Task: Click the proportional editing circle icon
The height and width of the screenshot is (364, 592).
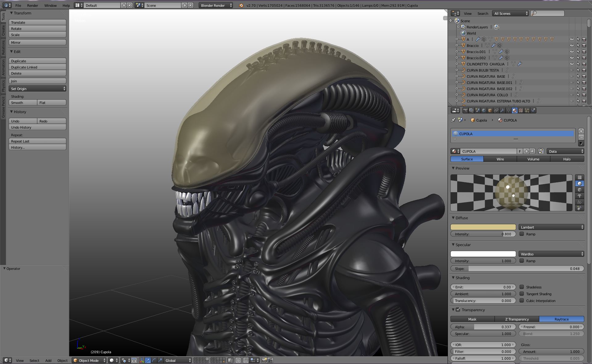Action: (238, 360)
